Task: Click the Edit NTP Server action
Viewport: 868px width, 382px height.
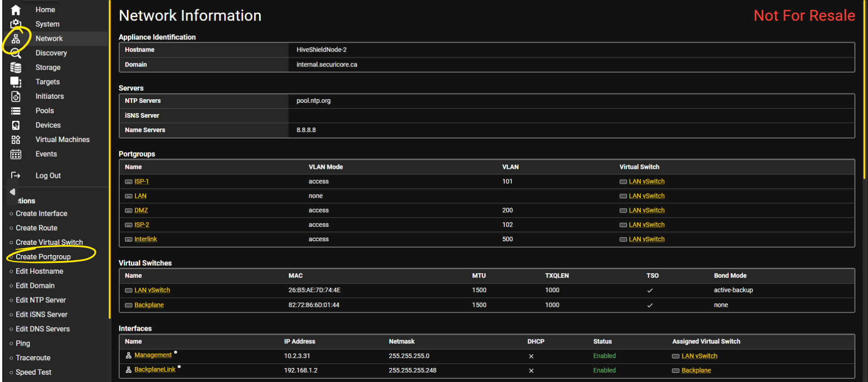Action: (x=41, y=300)
